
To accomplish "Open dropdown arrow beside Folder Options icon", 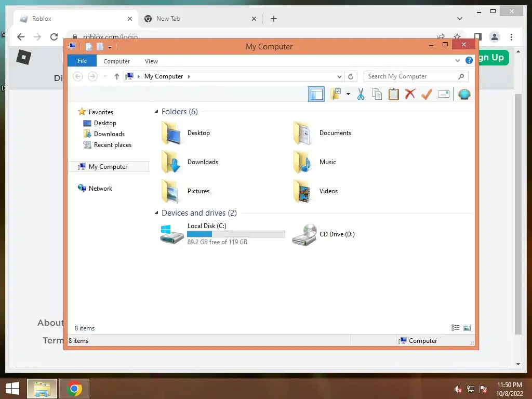I will tap(348, 94).
